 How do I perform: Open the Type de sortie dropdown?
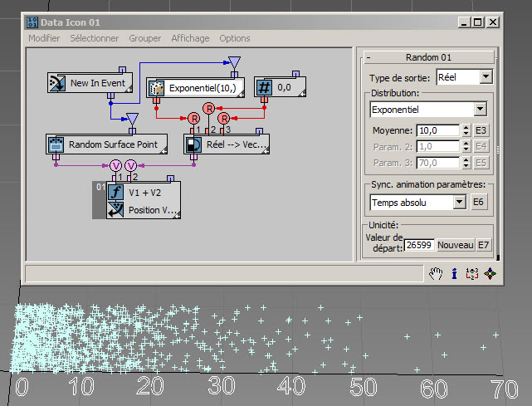point(486,76)
